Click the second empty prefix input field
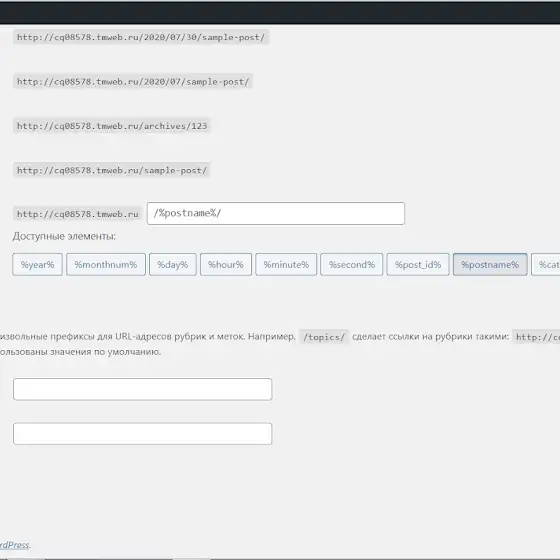 click(142, 433)
